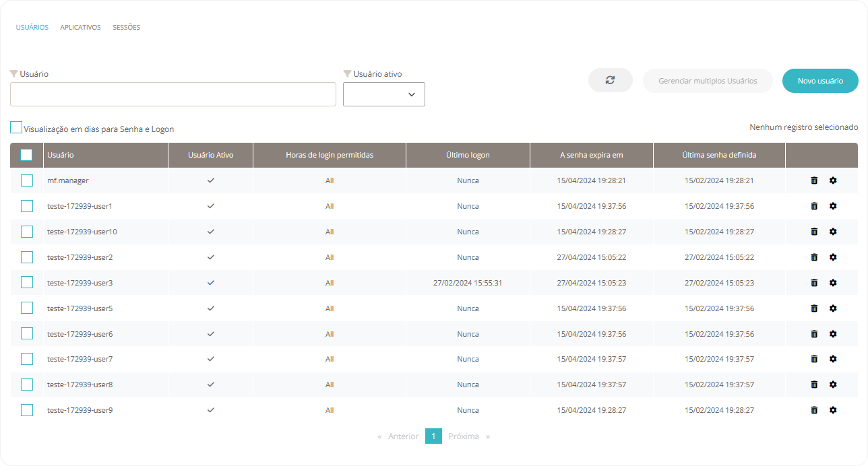This screenshot has height=466, width=868.
Task: Open gear settings for teste-172939-user1
Action: [x=833, y=206]
